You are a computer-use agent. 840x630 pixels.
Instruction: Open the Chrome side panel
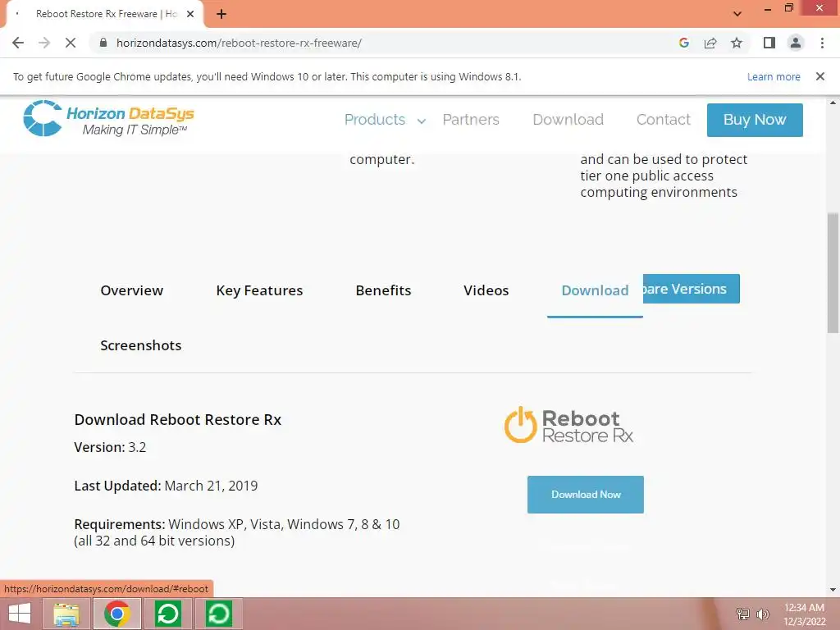pyautogui.click(x=769, y=43)
